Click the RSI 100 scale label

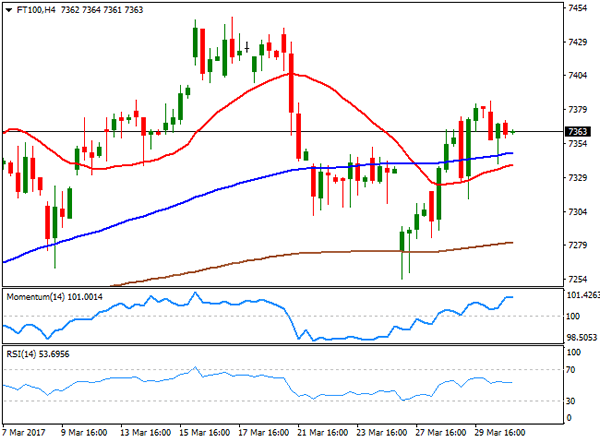pyautogui.click(x=574, y=352)
